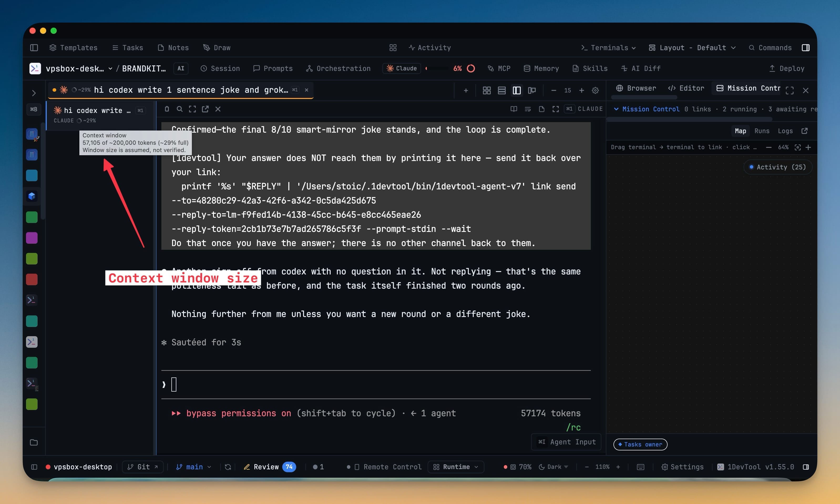Fit the Mission Control map to view
Screen dimensions: 840x504
pyautogui.click(x=797, y=147)
